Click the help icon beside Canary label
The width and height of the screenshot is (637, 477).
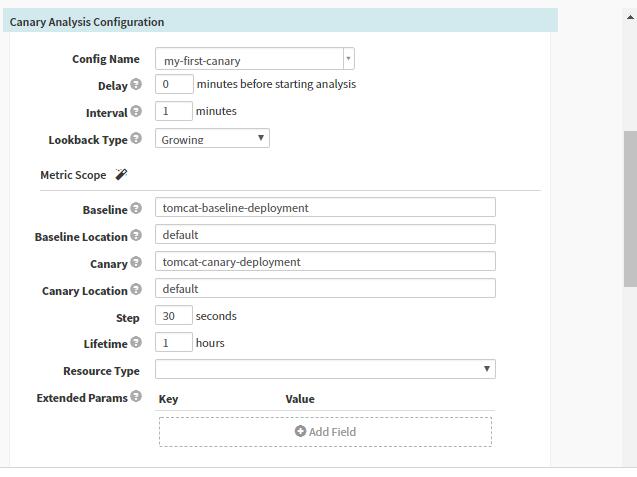coord(136,263)
